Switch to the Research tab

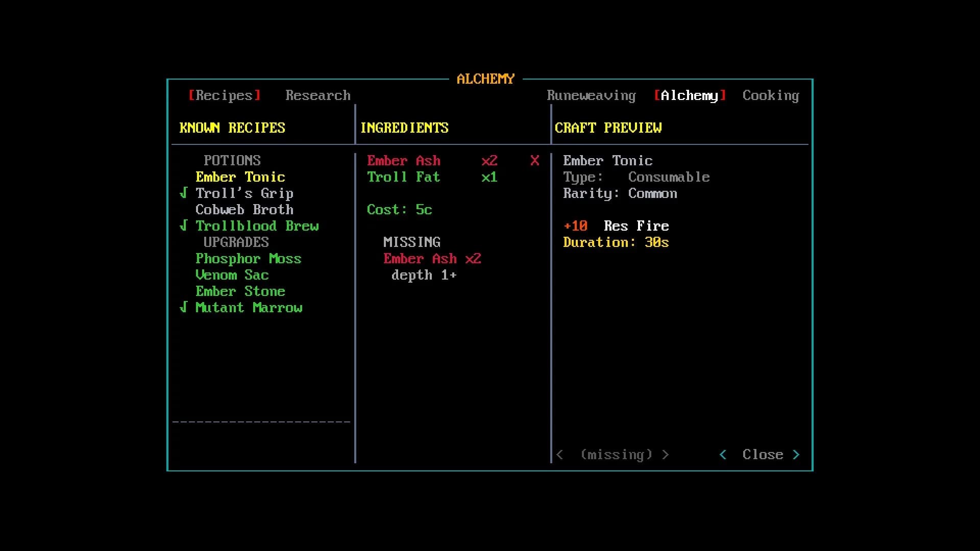318,95
